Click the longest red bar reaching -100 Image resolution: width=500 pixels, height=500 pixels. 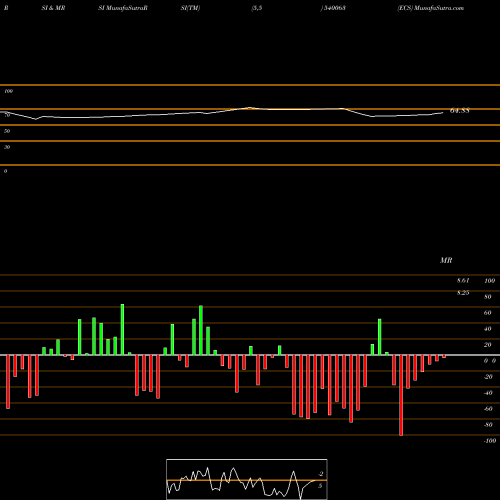coord(401,395)
